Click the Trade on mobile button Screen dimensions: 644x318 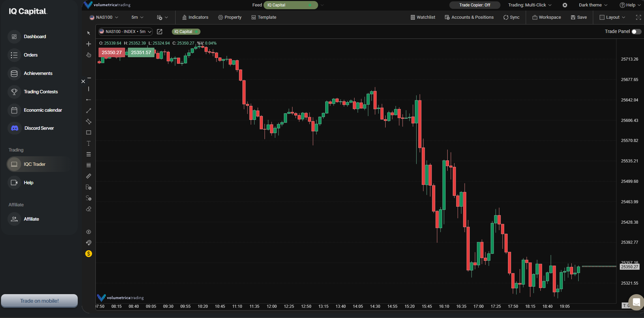39,301
